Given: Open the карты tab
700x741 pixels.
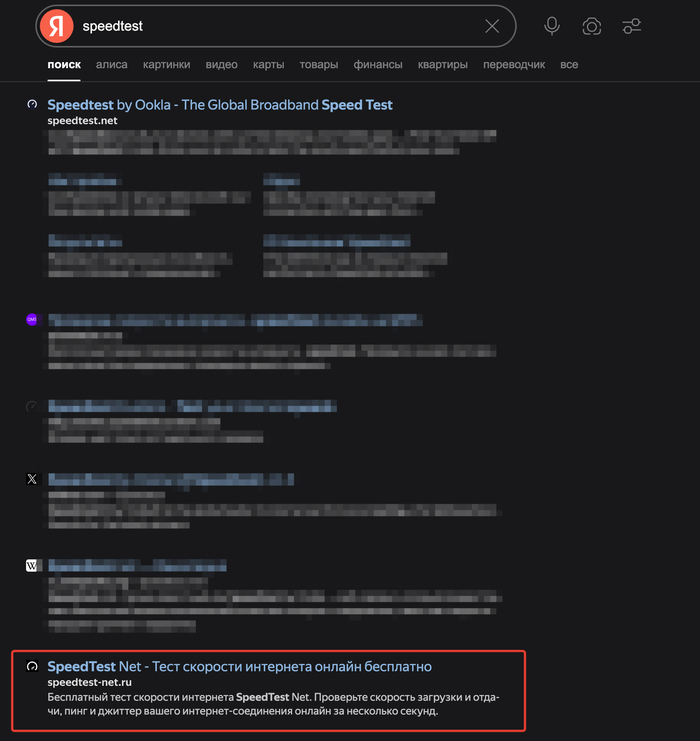Looking at the screenshot, I should coord(268,65).
